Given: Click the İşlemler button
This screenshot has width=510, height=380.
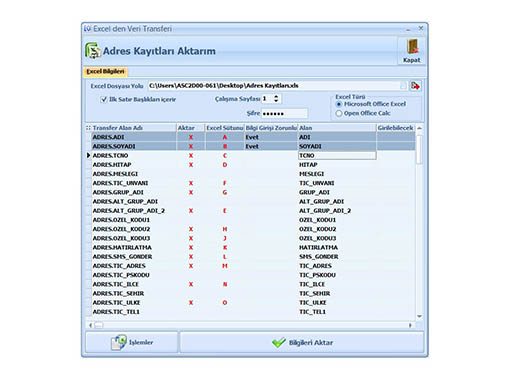Looking at the screenshot, I should (132, 342).
